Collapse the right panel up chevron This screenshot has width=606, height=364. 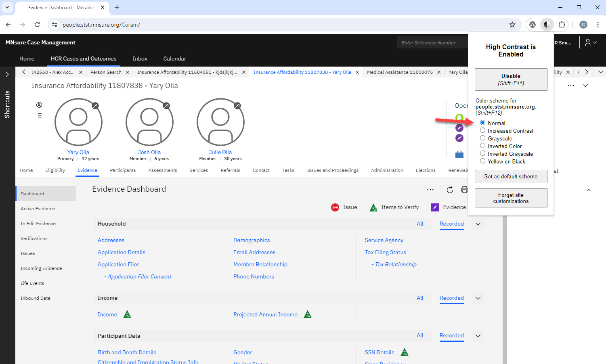pos(589,190)
